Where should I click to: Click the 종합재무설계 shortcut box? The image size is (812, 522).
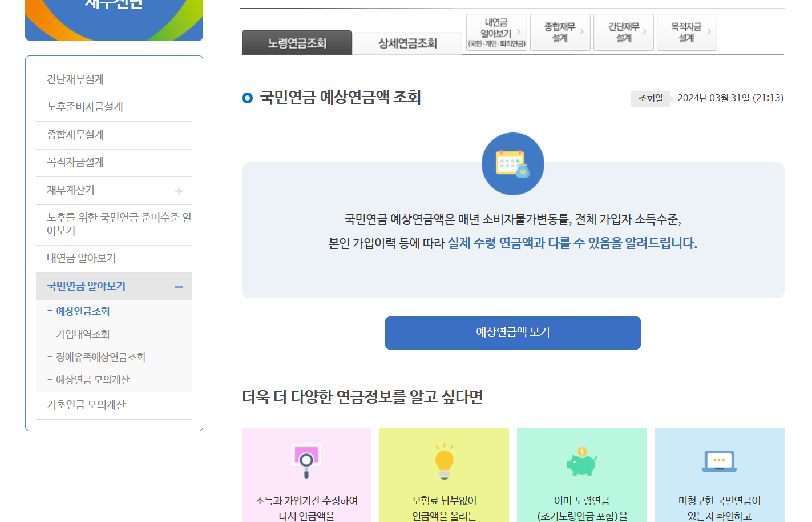(x=560, y=32)
